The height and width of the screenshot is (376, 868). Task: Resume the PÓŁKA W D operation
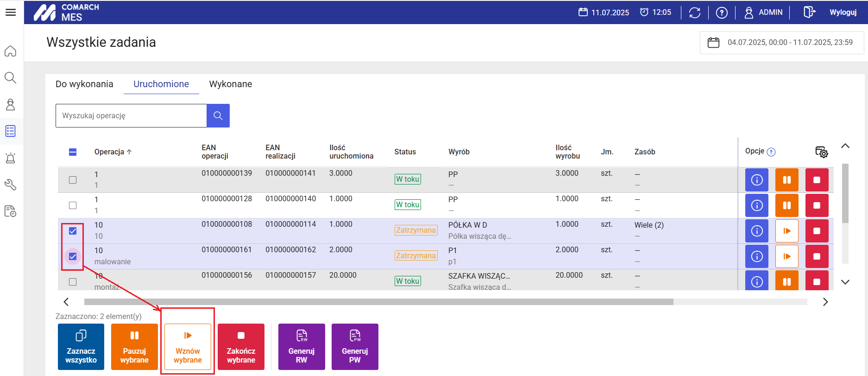point(786,231)
